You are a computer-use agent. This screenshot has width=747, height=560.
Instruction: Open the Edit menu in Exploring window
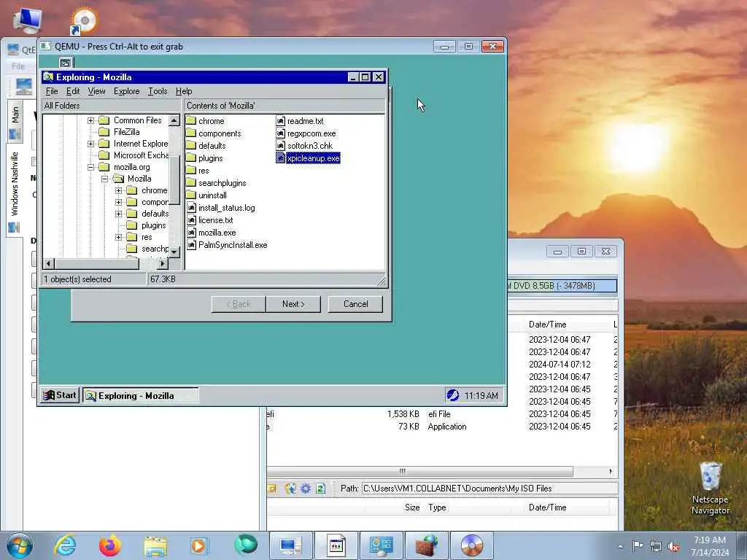click(x=72, y=91)
